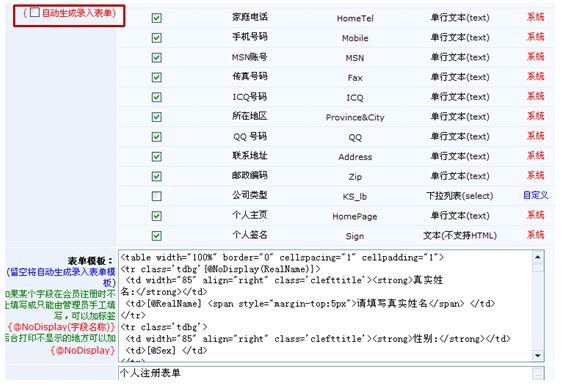
Task: Select the ICQ号码 field name
Action: click(250, 97)
